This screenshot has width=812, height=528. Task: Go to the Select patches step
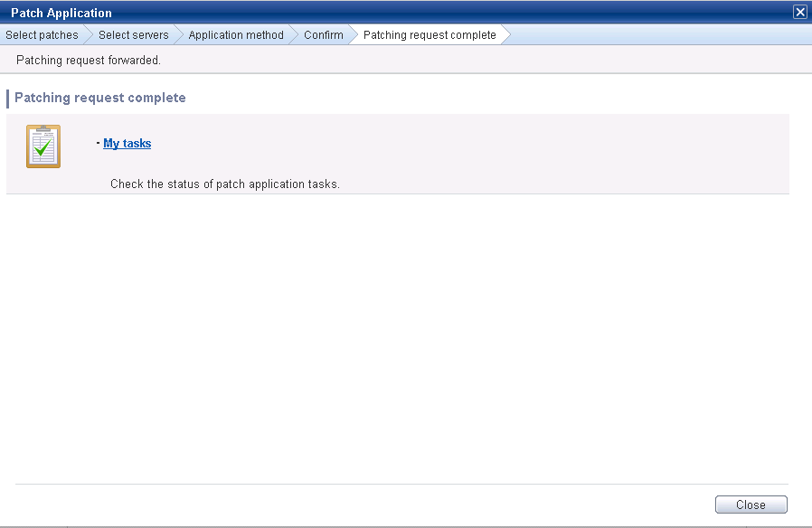42,34
